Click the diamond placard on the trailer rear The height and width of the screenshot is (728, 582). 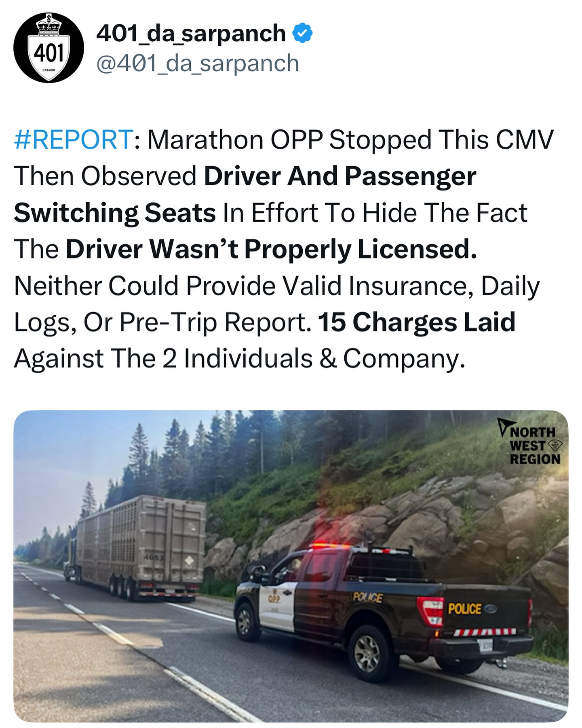click(x=189, y=561)
